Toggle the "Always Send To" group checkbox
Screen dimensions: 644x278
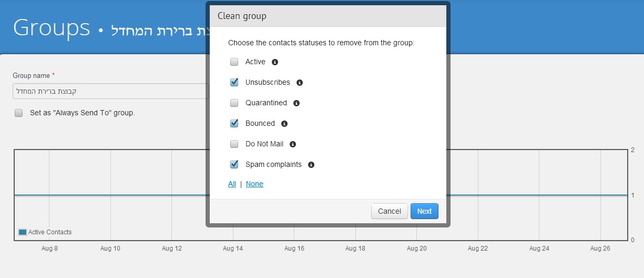[x=19, y=113]
